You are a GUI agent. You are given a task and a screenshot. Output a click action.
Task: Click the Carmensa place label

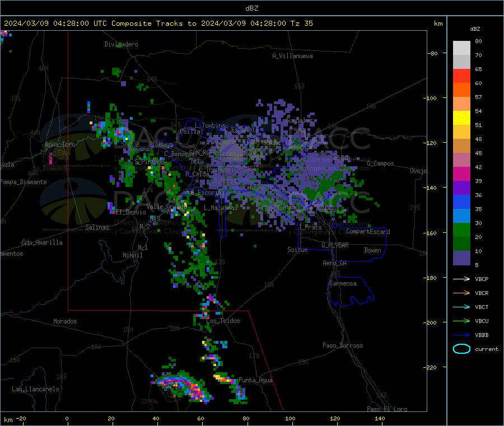[343, 283]
